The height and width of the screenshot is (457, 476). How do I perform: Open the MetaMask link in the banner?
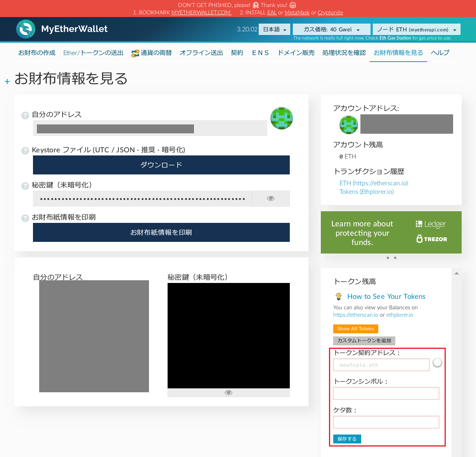click(x=297, y=12)
